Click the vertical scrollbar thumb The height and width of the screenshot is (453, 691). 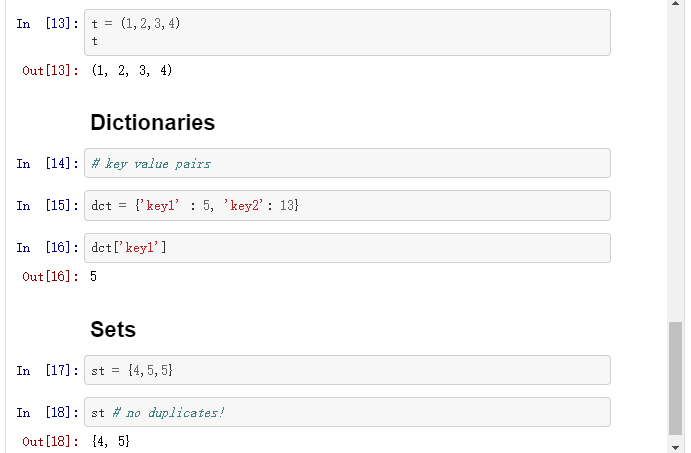[x=677, y=378]
